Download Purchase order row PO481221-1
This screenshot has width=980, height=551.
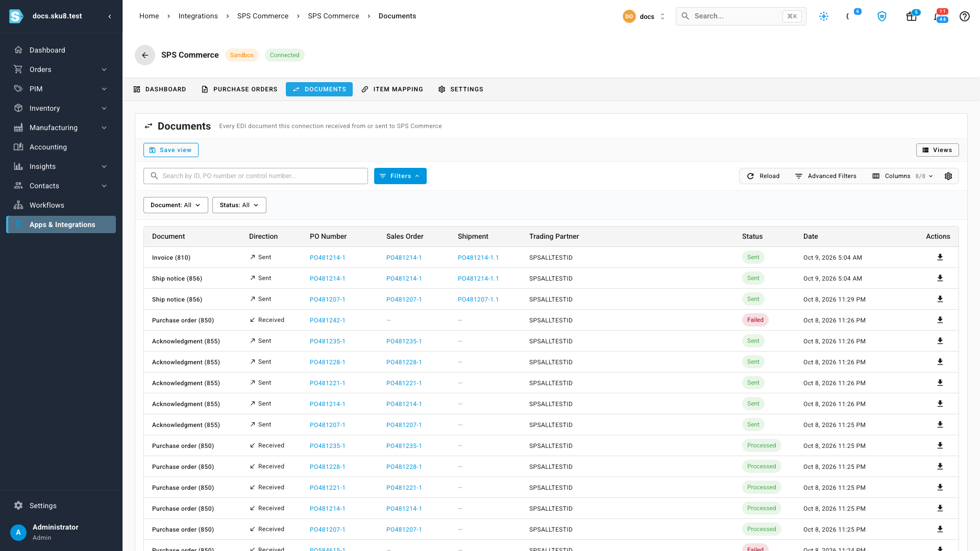940,488
